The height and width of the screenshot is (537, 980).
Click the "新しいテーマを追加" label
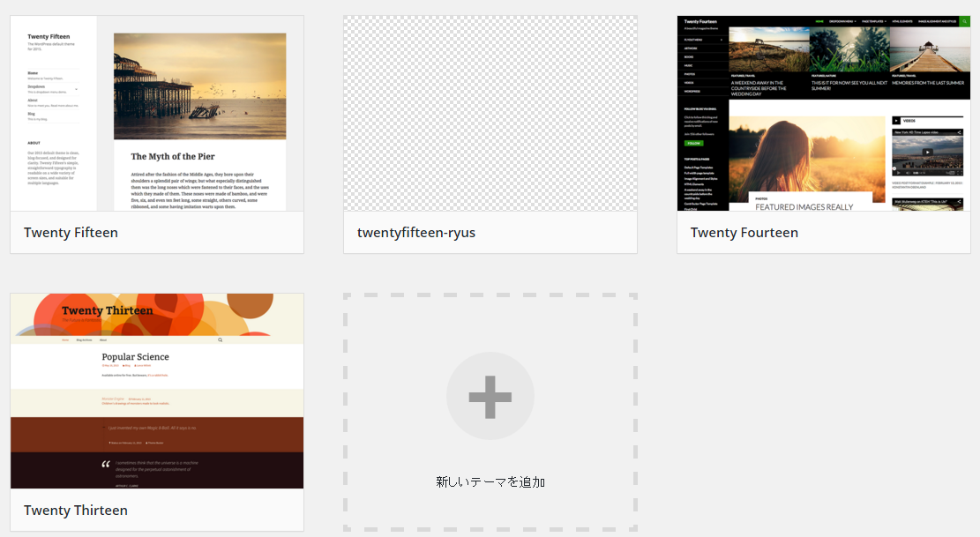pyautogui.click(x=490, y=482)
